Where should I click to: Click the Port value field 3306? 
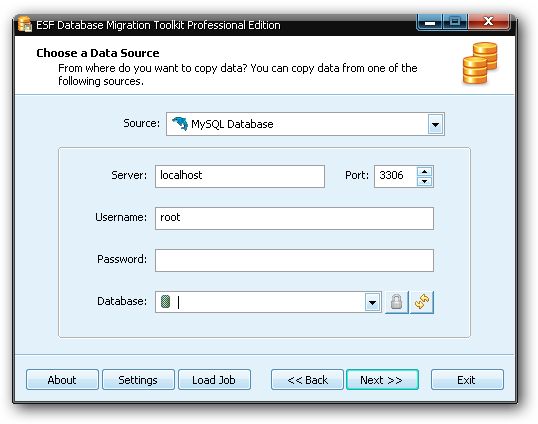pos(395,176)
